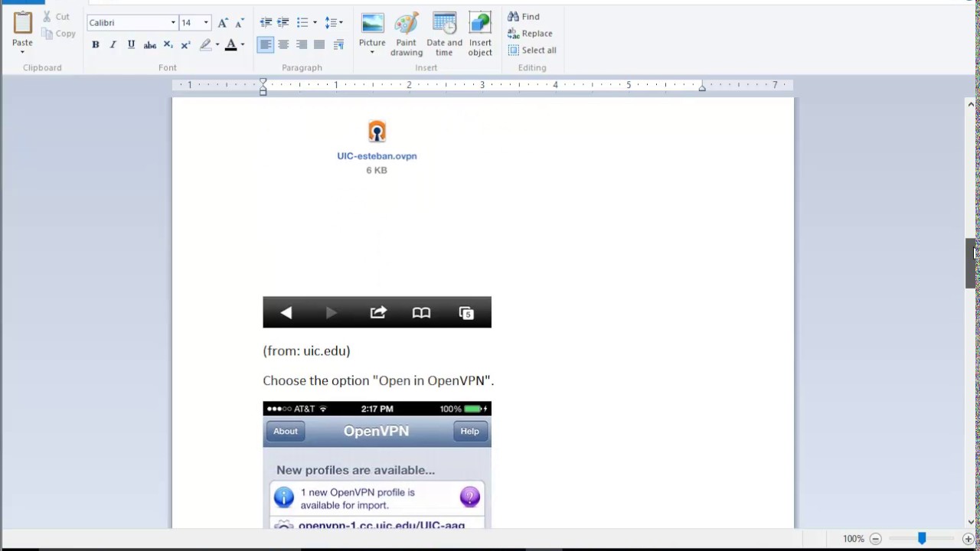Viewport: 980px width, 551px height.
Task: Click "New profiles are available..." heading
Action: click(x=355, y=470)
